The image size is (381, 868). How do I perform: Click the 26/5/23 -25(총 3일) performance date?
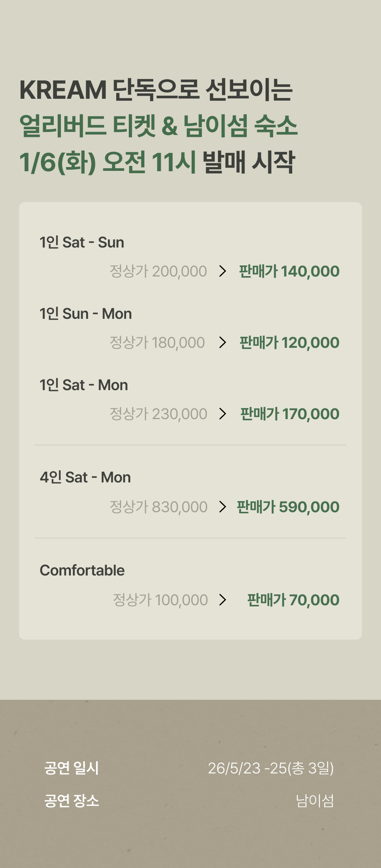click(271, 768)
